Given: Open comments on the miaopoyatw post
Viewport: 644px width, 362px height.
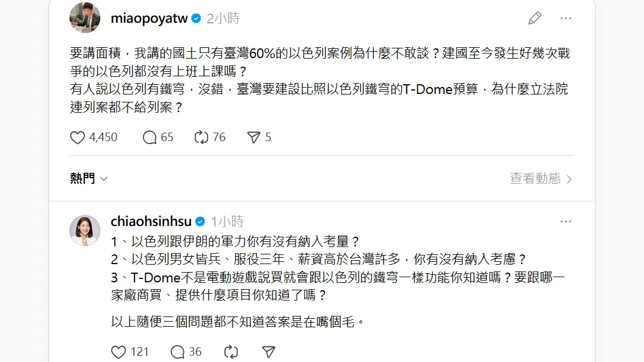Looking at the screenshot, I should (x=149, y=137).
